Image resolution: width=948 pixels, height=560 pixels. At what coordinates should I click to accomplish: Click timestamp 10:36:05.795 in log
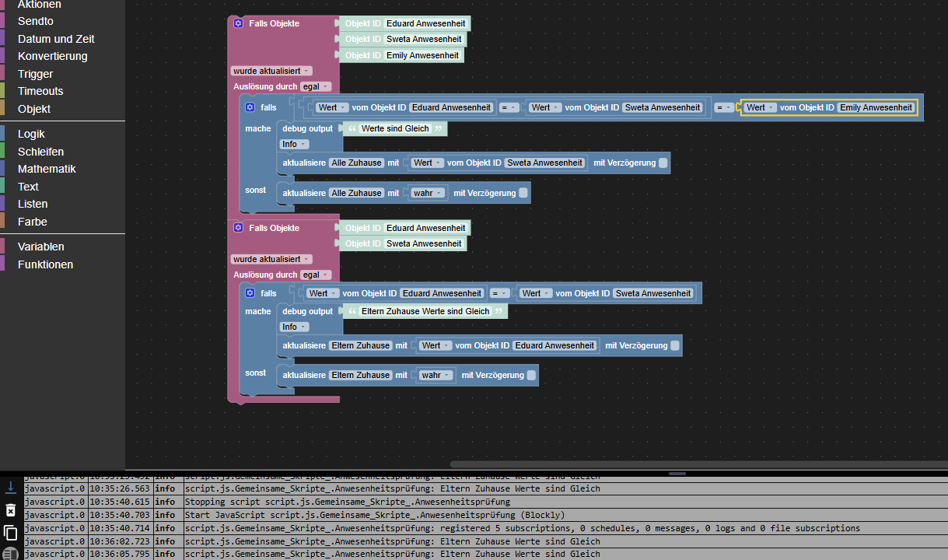[119, 555]
